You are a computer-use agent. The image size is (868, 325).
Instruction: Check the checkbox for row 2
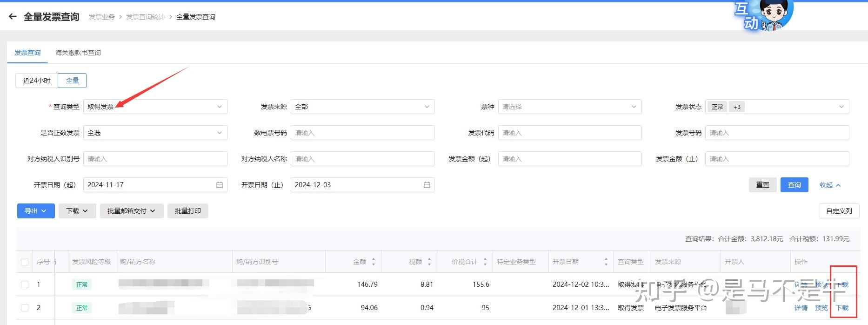[25, 308]
